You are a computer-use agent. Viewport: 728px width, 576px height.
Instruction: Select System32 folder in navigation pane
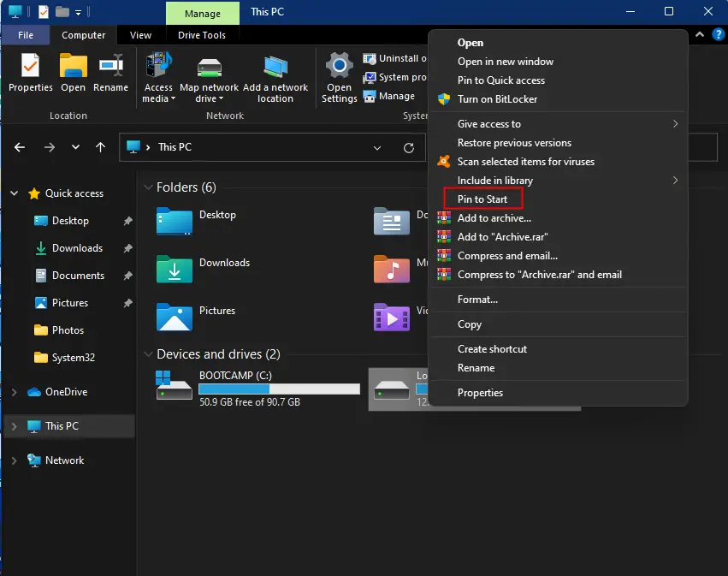[x=73, y=358]
